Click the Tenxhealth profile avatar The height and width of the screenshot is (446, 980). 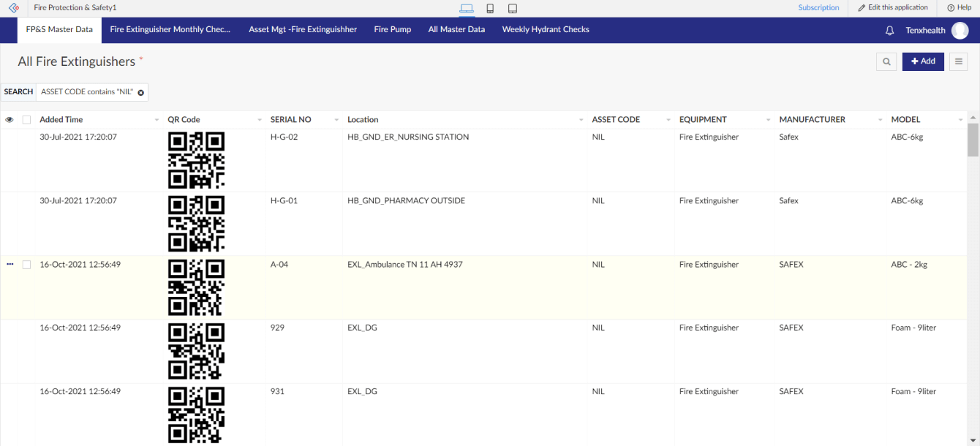(960, 31)
